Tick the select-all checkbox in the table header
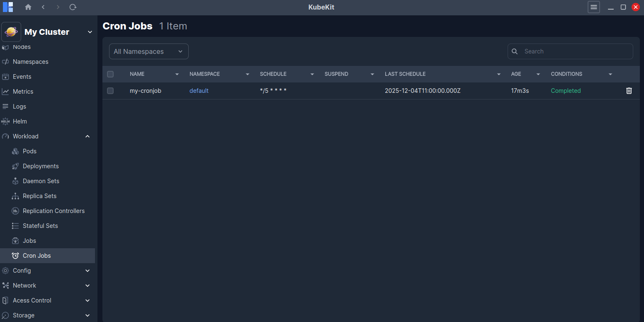This screenshot has height=322, width=644. tap(110, 74)
